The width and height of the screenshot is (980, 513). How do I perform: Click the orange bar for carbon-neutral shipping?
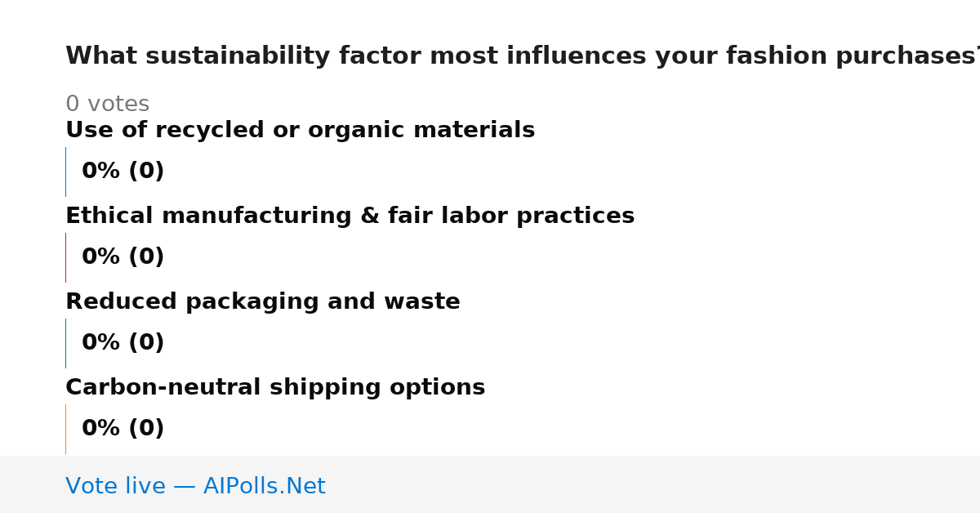coord(65,429)
